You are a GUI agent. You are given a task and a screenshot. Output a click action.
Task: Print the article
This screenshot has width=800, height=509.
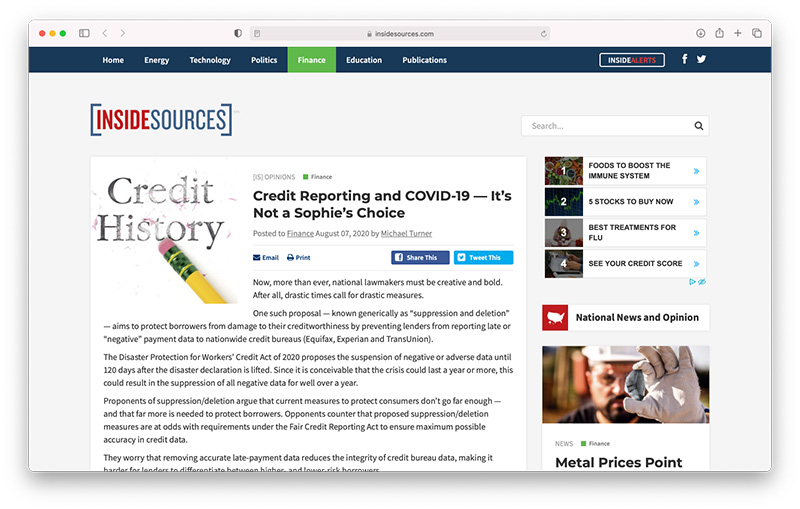coord(298,257)
